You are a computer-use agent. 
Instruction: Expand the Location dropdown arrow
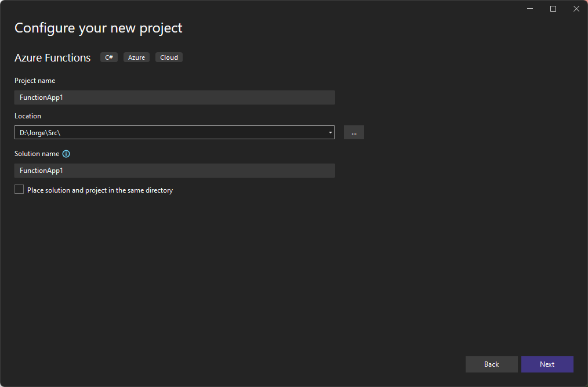pyautogui.click(x=330, y=132)
